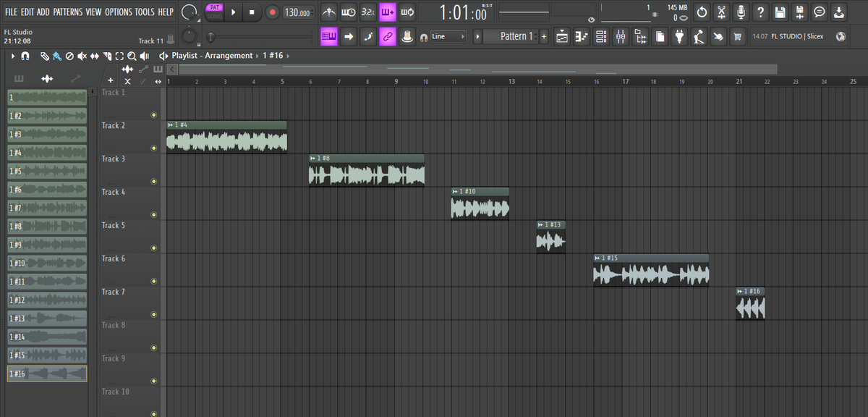868x417 pixels.
Task: Click the download tray icon
Action: click(x=838, y=12)
